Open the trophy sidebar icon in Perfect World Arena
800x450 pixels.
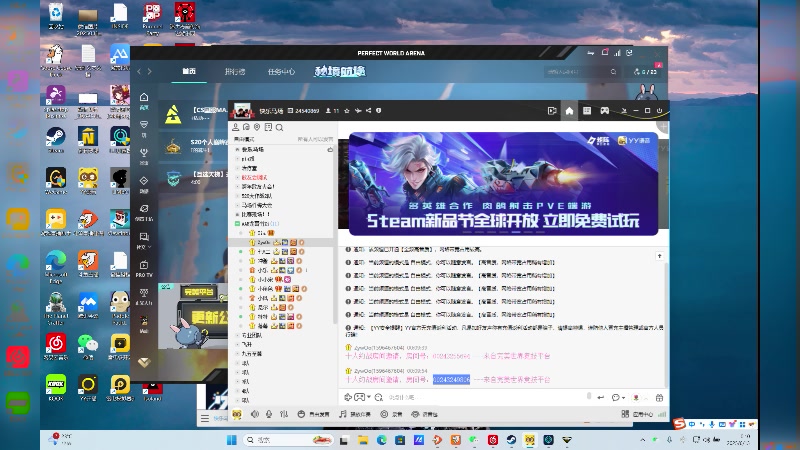144,155
